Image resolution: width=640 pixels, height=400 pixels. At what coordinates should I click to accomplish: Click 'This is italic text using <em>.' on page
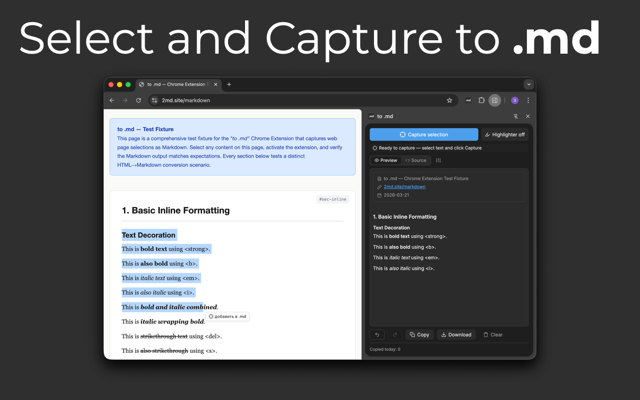pos(160,278)
